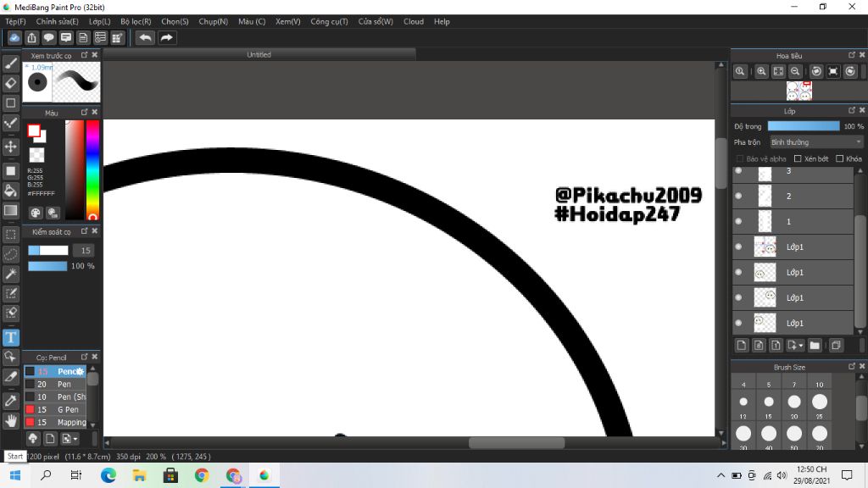Viewport: 868px width, 488px height.
Task: Open 'Pha trộn' blend mode dropdown
Action: [816, 142]
